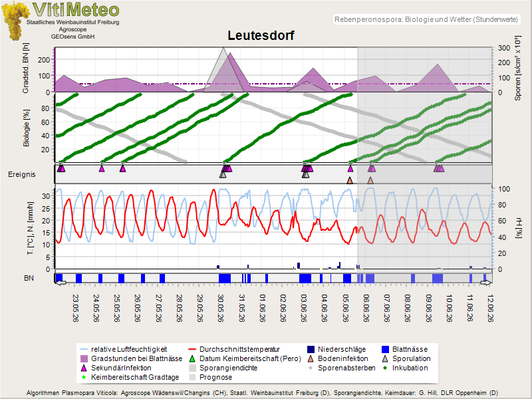Image resolution: width=532 pixels, height=399 pixels.
Task: Click the VitiMeteo title text
Action: click(76, 10)
